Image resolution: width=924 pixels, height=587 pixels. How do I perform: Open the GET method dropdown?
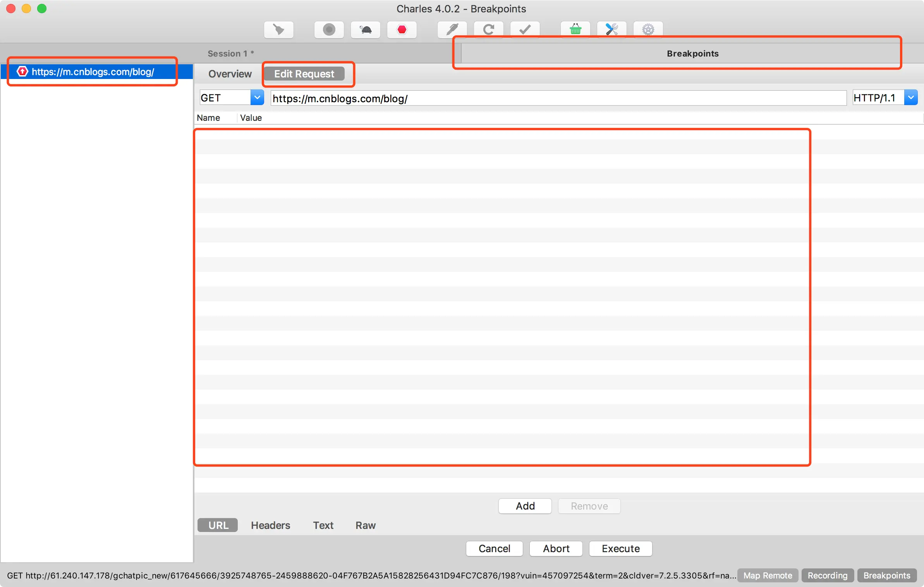pyautogui.click(x=257, y=98)
